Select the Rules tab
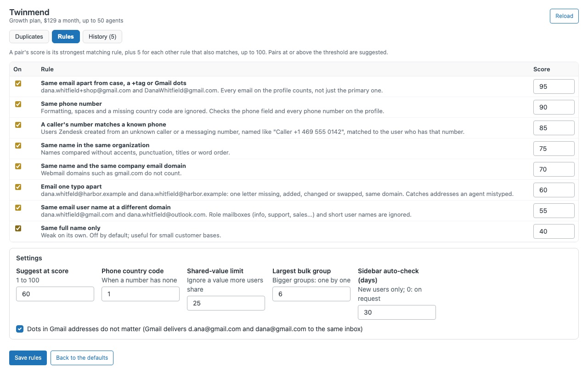588x368 pixels. (x=66, y=36)
